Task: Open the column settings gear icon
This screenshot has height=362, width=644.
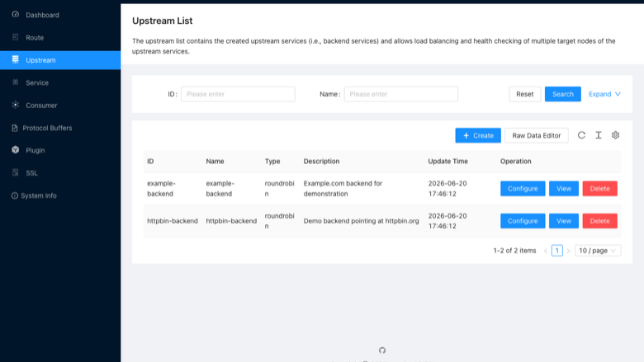Action: (x=615, y=135)
